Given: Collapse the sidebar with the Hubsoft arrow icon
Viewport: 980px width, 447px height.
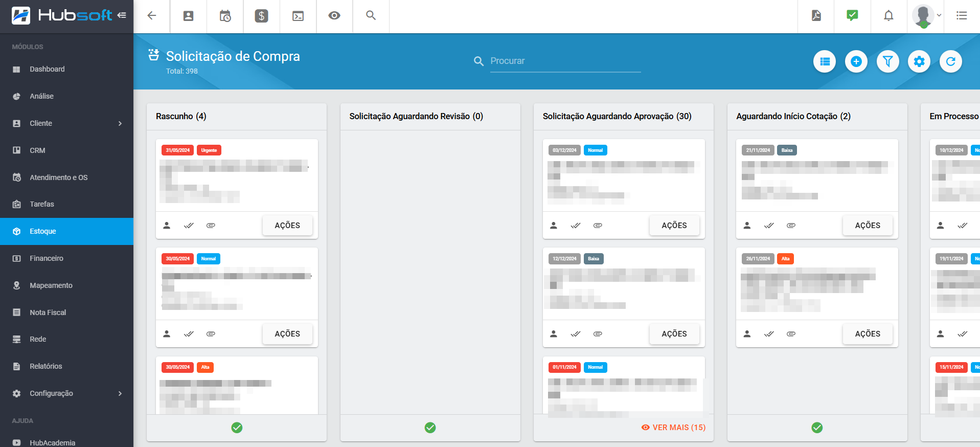Looking at the screenshot, I should (x=122, y=15).
